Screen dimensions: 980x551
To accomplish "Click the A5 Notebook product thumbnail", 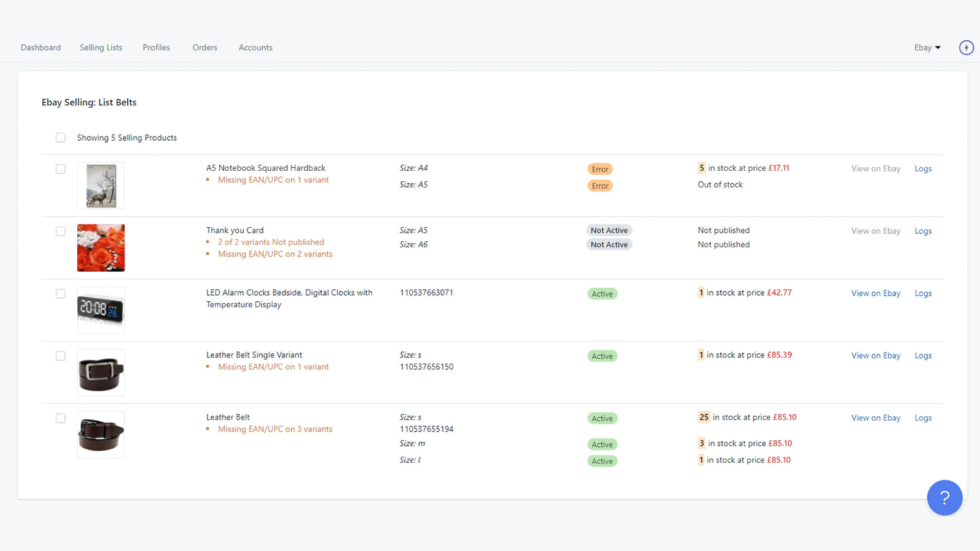I will click(x=101, y=186).
